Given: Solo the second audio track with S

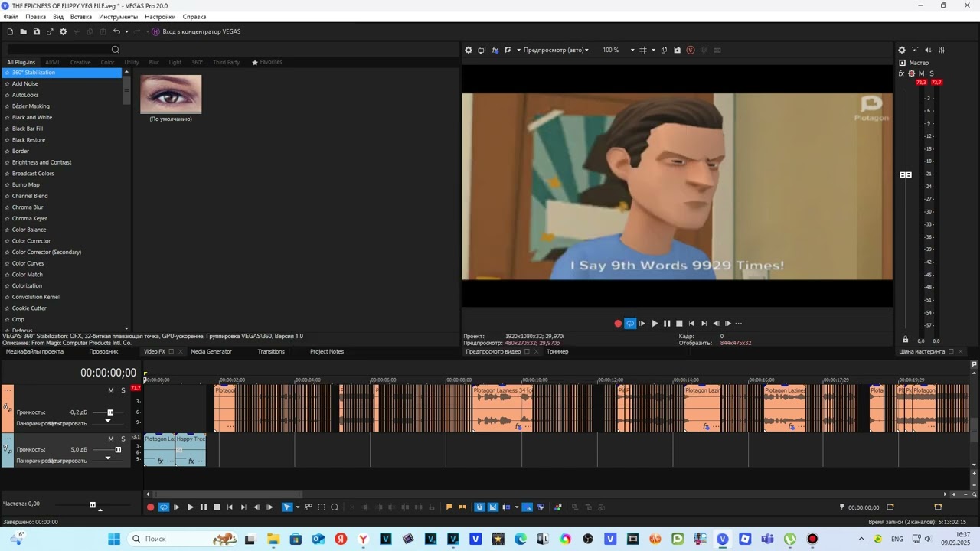Looking at the screenshot, I should click(122, 439).
